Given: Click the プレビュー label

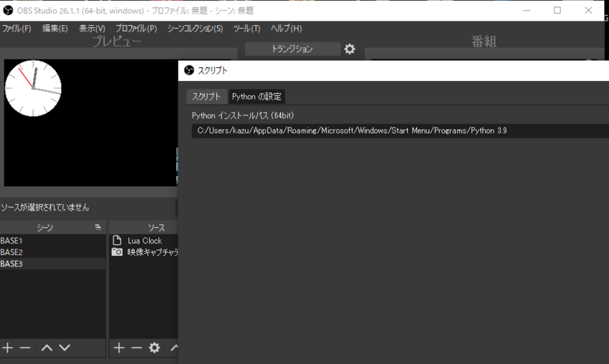Looking at the screenshot, I should 117,42.
